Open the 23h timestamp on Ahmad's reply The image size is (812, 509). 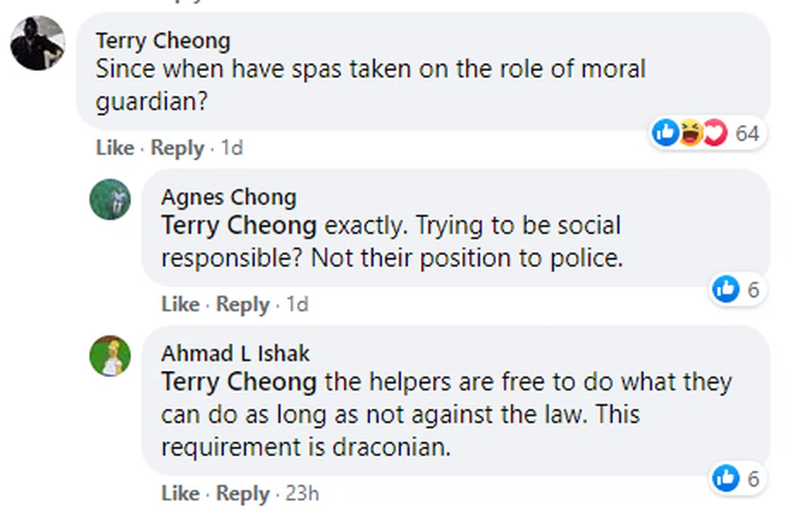pos(302,493)
